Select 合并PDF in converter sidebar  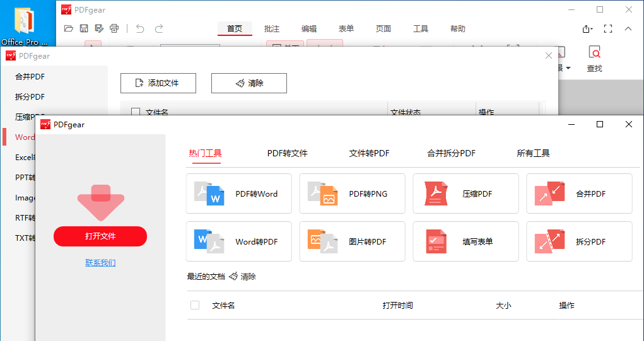pyautogui.click(x=30, y=77)
